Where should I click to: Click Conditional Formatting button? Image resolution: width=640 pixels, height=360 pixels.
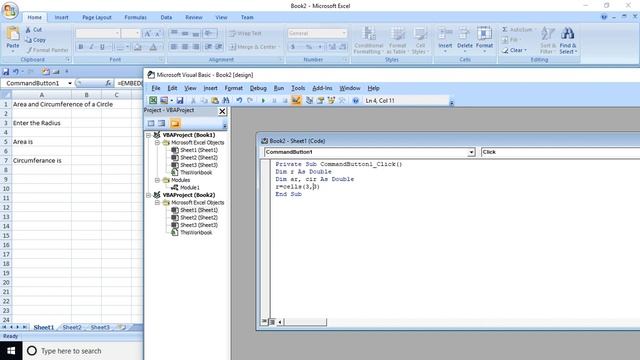tap(369, 40)
